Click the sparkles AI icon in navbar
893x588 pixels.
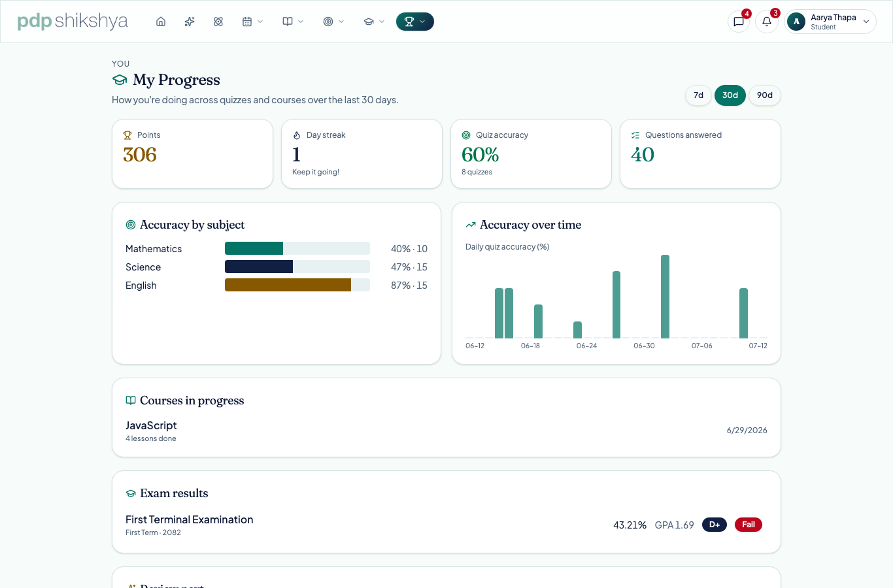tap(190, 22)
